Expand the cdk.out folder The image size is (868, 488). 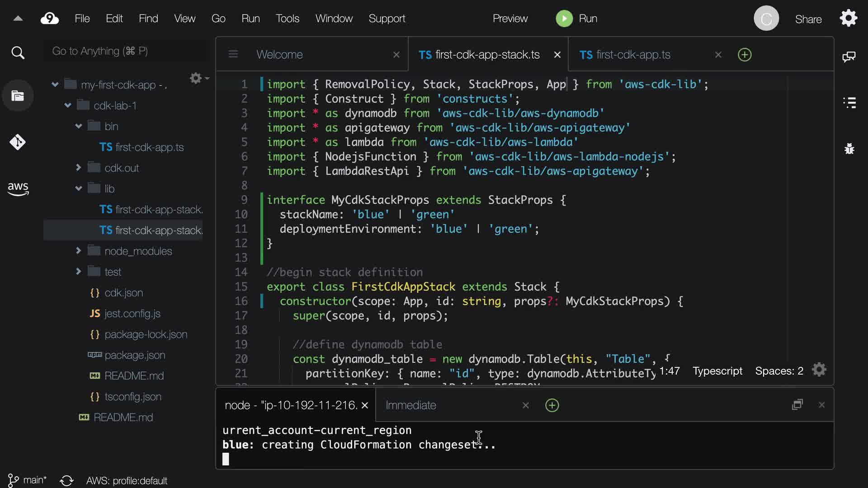[x=78, y=168]
